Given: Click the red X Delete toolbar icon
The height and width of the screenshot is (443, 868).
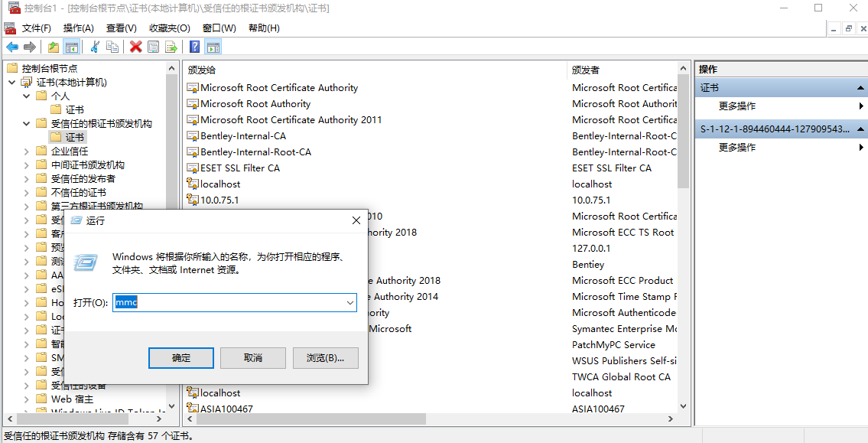Looking at the screenshot, I should point(136,47).
